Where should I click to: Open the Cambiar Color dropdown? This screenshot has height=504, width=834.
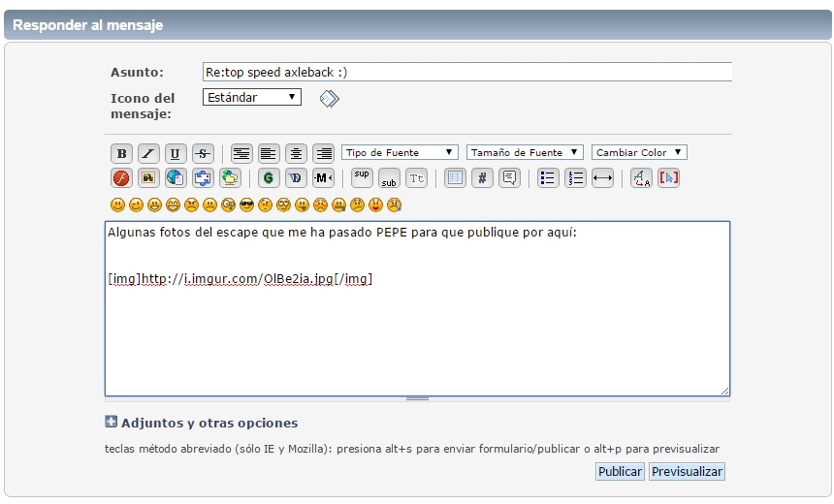[x=639, y=152]
